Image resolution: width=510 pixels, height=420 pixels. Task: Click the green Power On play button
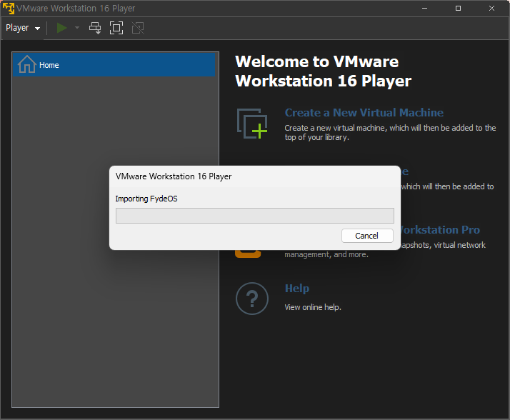pyautogui.click(x=61, y=28)
